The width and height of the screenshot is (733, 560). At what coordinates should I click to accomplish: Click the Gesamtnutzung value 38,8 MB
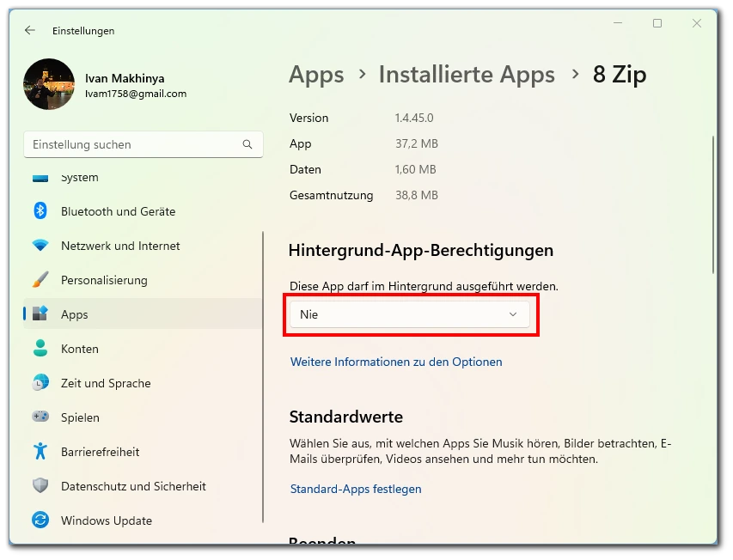coord(417,195)
